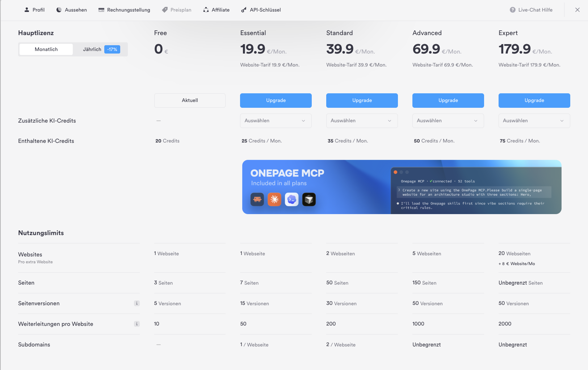The image size is (588, 370).
Task: Click the Essential plan title
Action: point(253,33)
